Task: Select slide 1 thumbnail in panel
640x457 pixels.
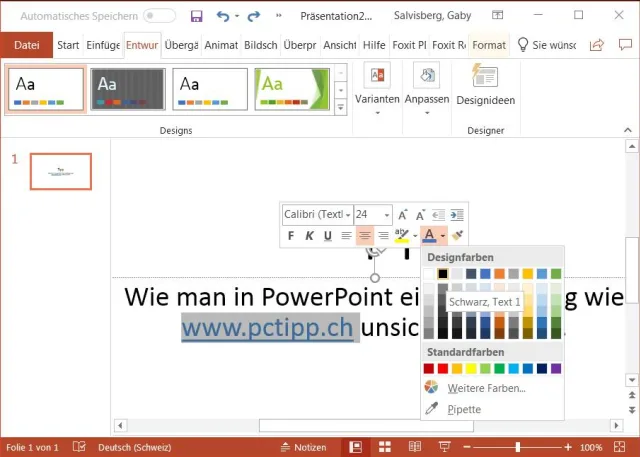Action: point(61,172)
